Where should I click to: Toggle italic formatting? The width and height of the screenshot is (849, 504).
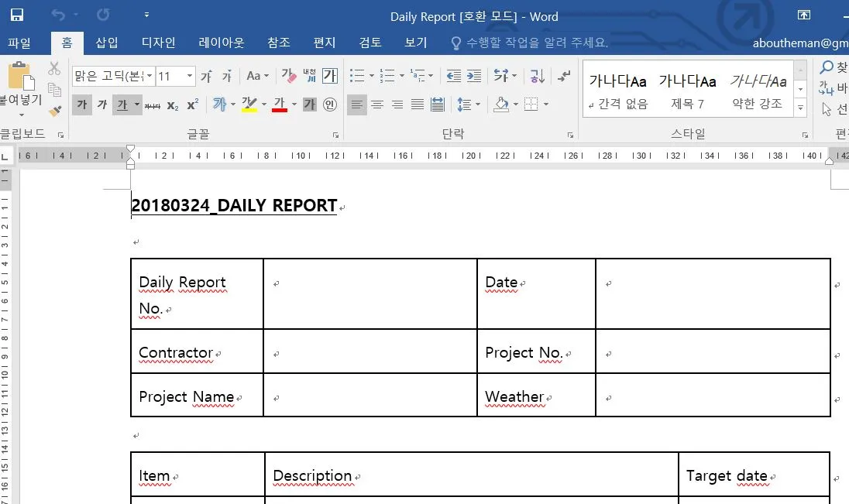tap(101, 105)
